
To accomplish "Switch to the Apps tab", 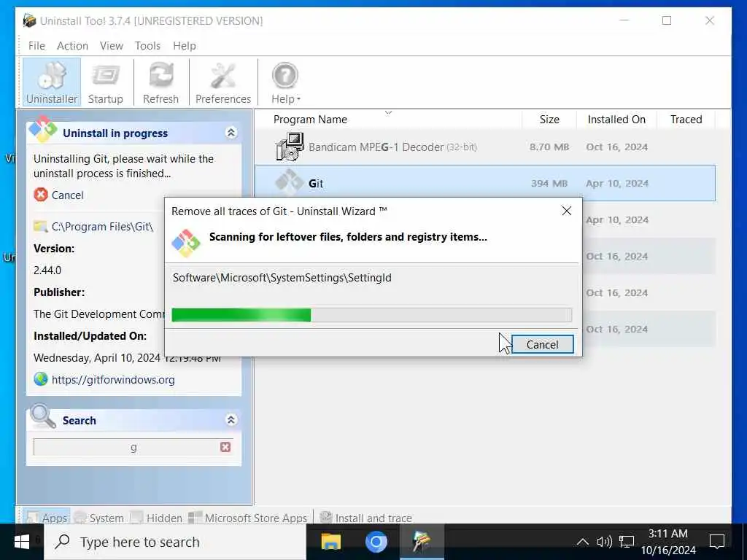I will click(x=47, y=518).
